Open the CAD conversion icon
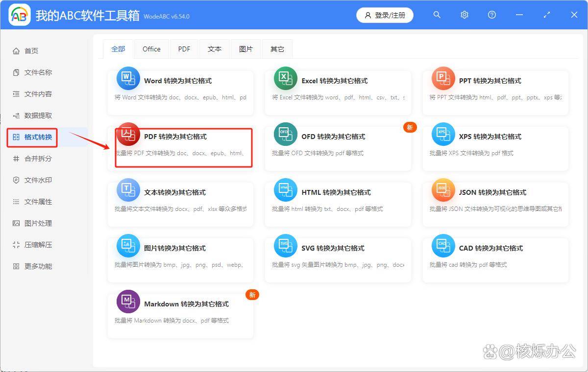Viewport: 588px width, 372px height. pyautogui.click(x=443, y=246)
